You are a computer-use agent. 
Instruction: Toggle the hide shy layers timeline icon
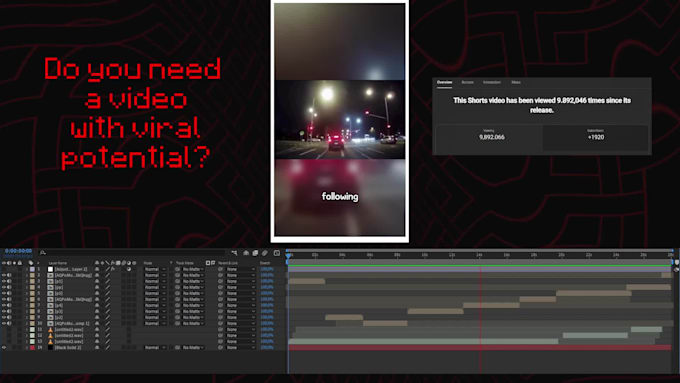point(246,253)
